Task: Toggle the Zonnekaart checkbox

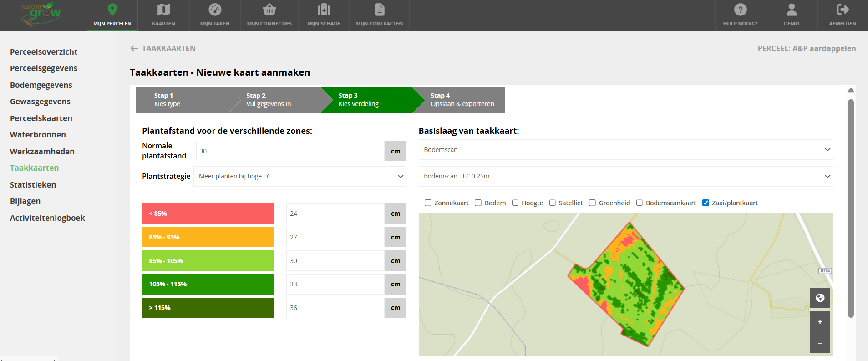Action: [x=428, y=203]
